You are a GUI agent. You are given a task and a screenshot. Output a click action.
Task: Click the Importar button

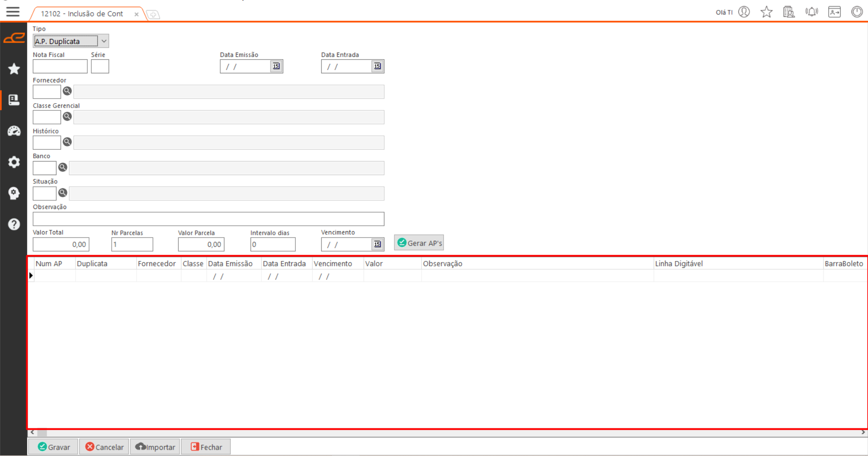pyautogui.click(x=155, y=447)
